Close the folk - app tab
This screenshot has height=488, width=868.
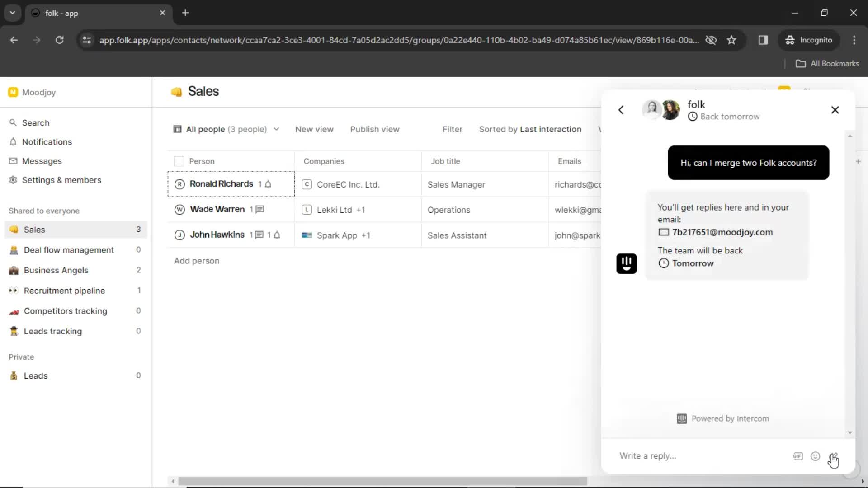click(162, 13)
